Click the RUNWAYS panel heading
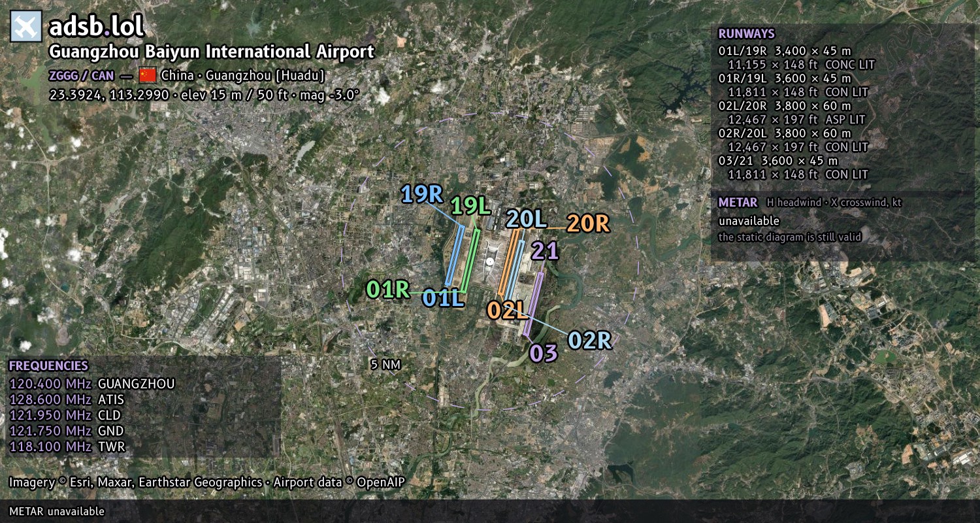 coord(746,34)
